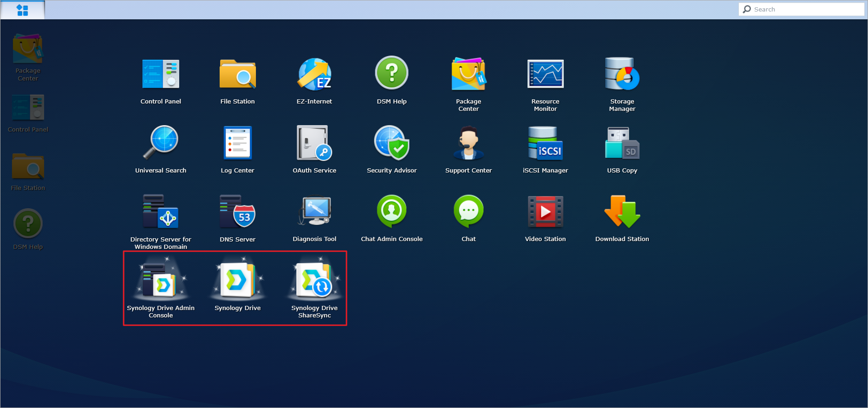This screenshot has width=868, height=408.
Task: Toggle the Main Menu button in taskbar
Action: (x=23, y=10)
